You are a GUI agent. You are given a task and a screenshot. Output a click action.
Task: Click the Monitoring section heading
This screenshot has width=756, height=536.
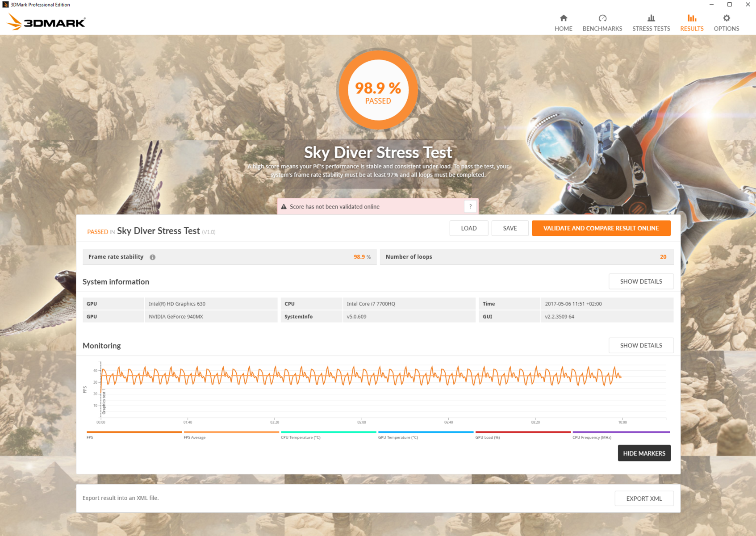(x=102, y=346)
